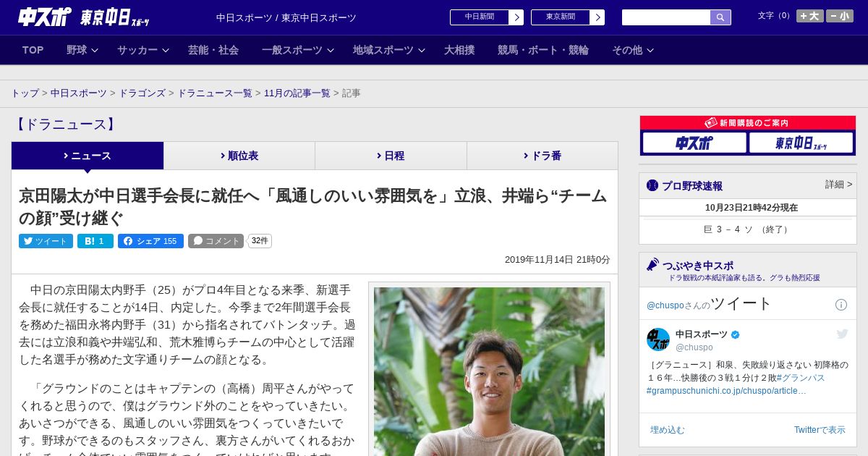
Task: Click the Facebook シェア button
Action: [150, 241]
